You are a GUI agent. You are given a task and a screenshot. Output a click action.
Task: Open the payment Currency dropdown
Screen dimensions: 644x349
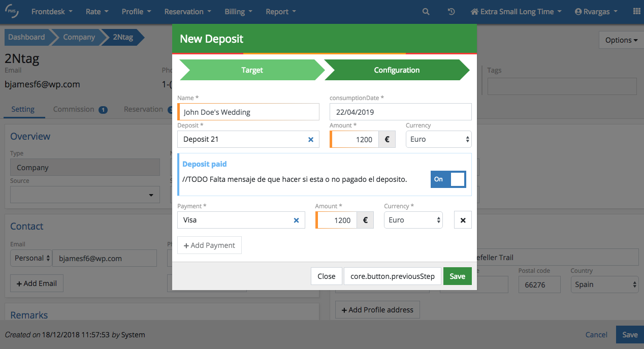point(413,220)
